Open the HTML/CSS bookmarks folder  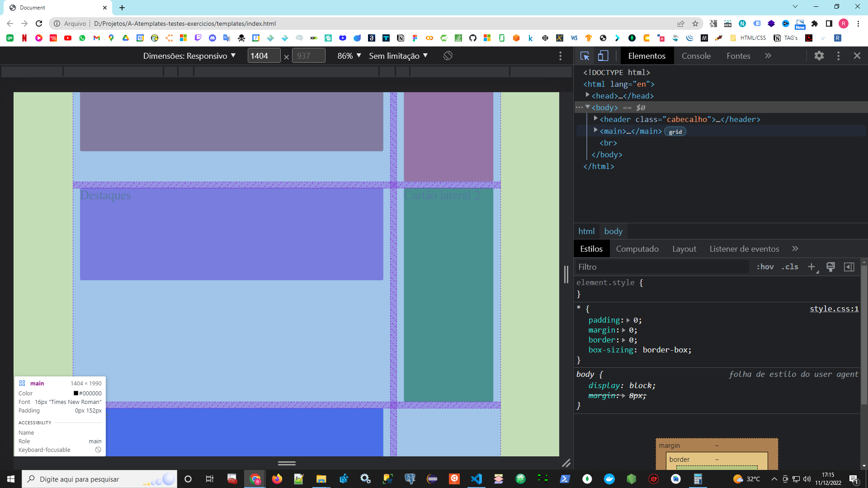coord(748,38)
